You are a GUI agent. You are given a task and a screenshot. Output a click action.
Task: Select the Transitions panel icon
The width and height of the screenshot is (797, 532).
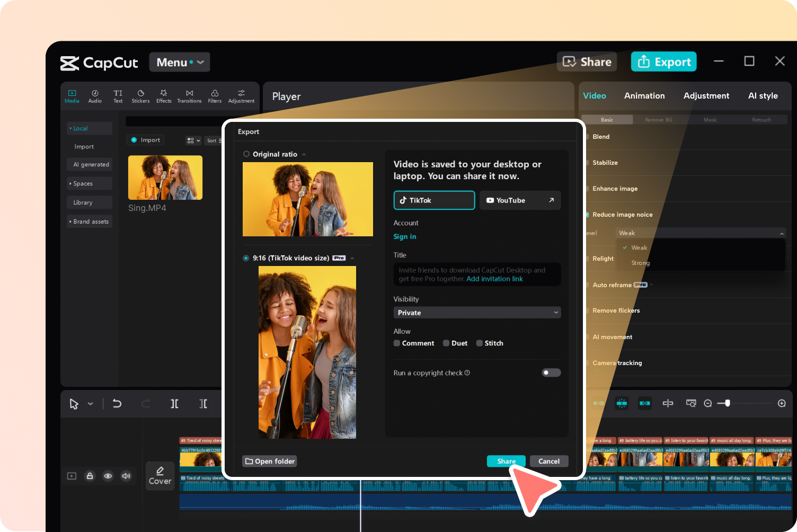(x=189, y=96)
